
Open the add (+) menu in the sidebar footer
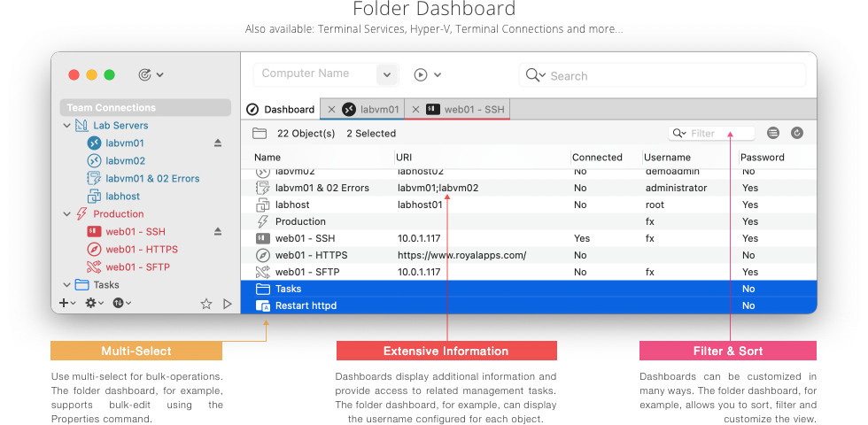click(66, 303)
